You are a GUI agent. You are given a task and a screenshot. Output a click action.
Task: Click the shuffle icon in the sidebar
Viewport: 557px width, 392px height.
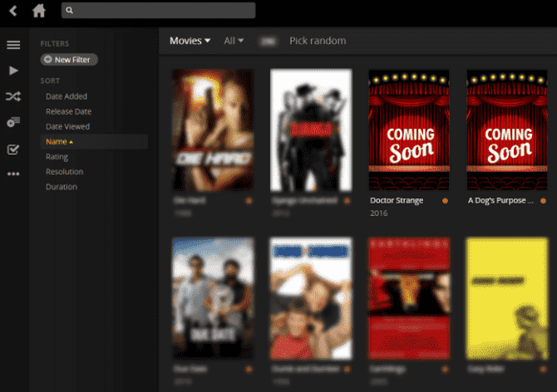[x=13, y=96]
